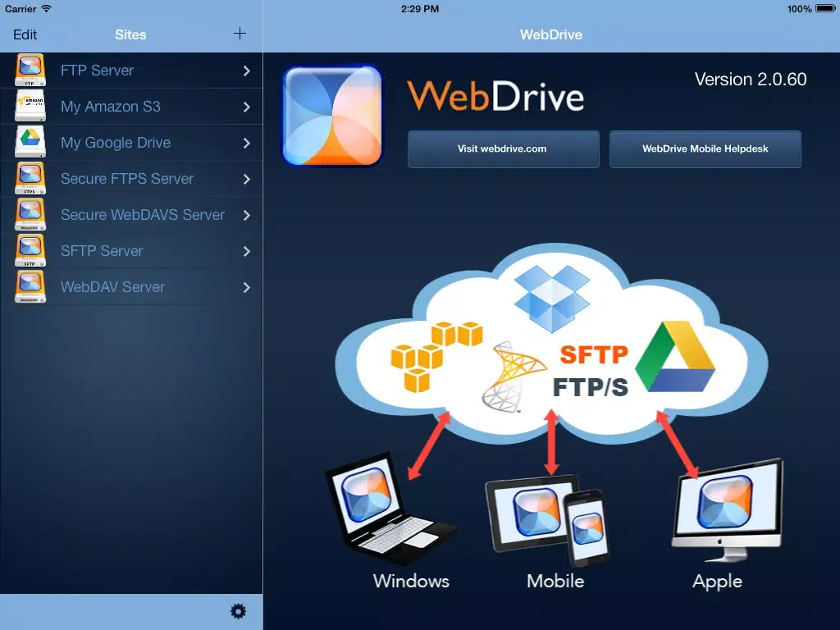840x630 pixels.
Task: Click the WebDAV Server drive icon
Action: click(30, 286)
